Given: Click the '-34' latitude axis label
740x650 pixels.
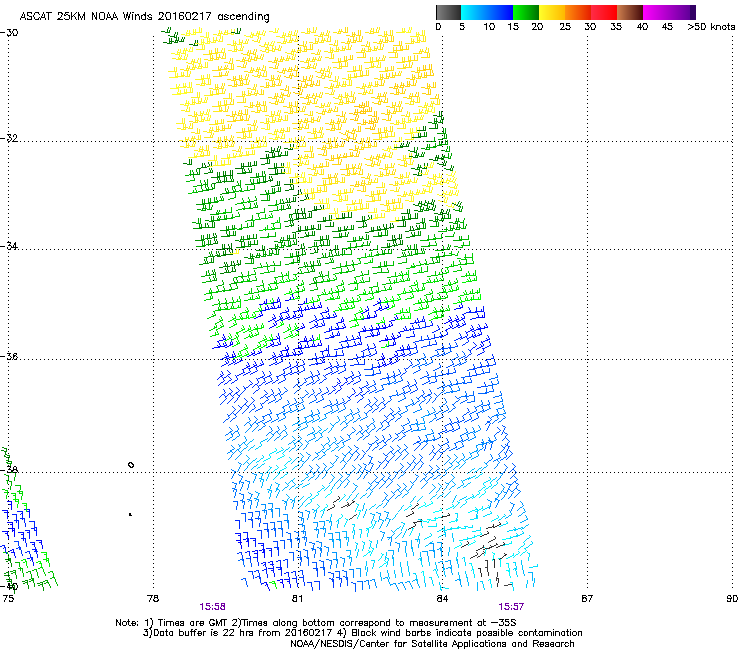Looking at the screenshot, I should pyautogui.click(x=9, y=246).
